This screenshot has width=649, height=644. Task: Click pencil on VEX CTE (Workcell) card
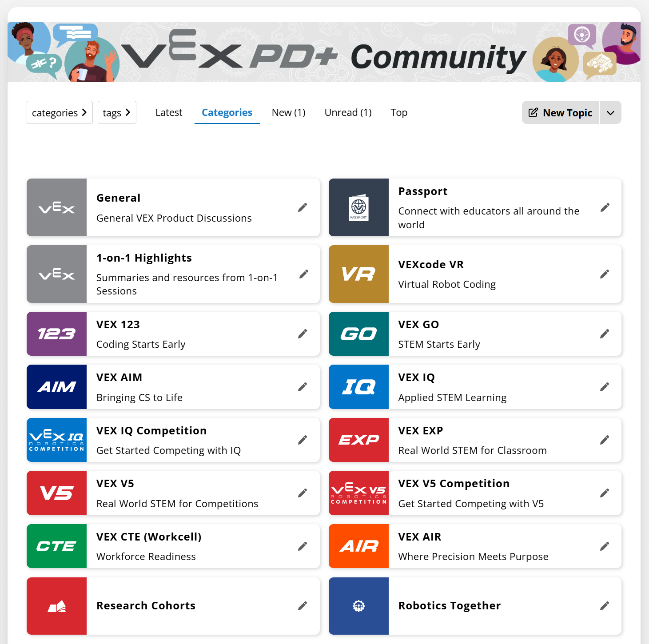click(x=303, y=546)
